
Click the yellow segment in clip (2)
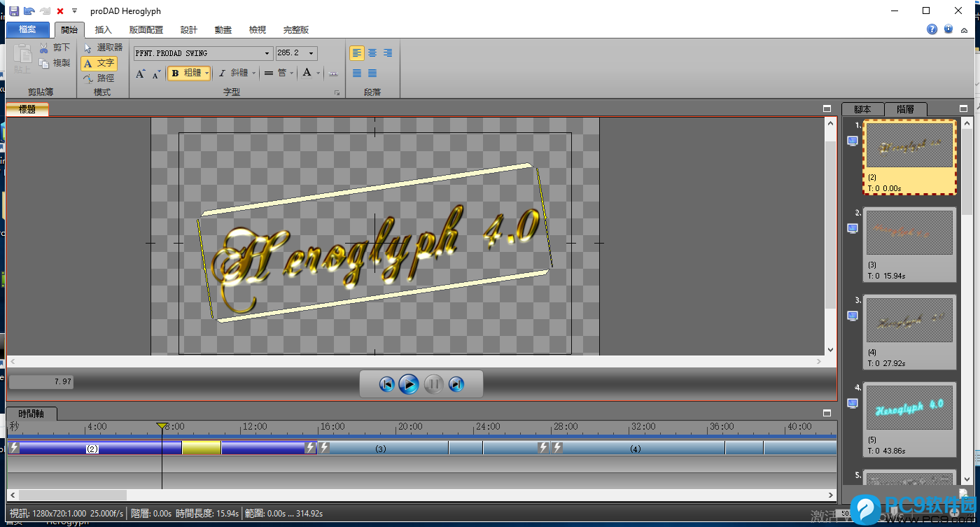[x=202, y=448]
